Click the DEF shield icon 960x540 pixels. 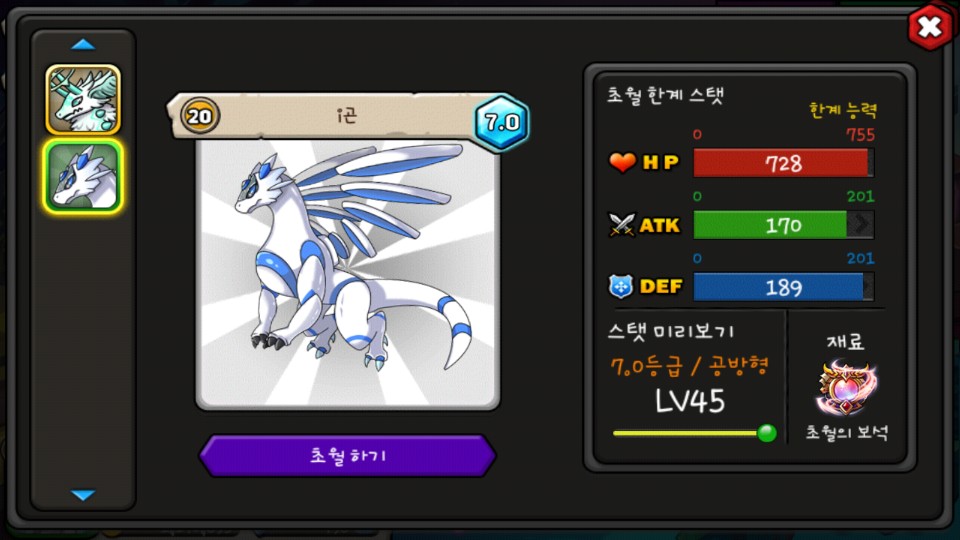click(x=621, y=286)
